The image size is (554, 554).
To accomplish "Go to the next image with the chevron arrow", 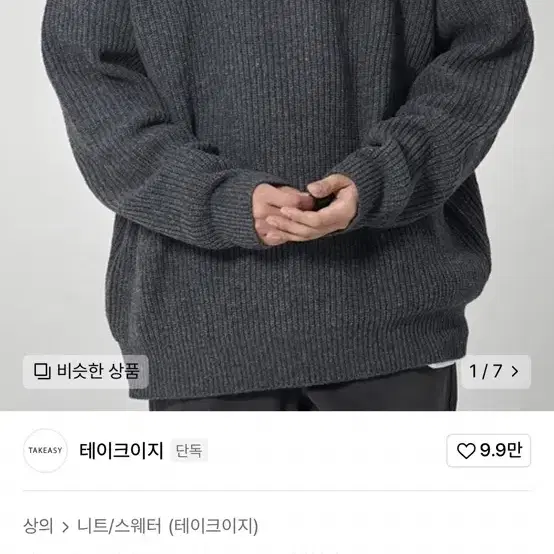I will point(515,371).
